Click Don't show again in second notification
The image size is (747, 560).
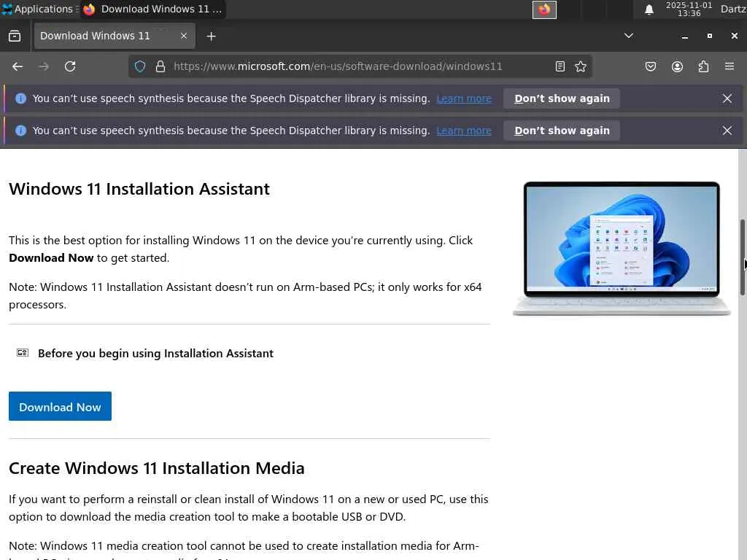[562, 131]
